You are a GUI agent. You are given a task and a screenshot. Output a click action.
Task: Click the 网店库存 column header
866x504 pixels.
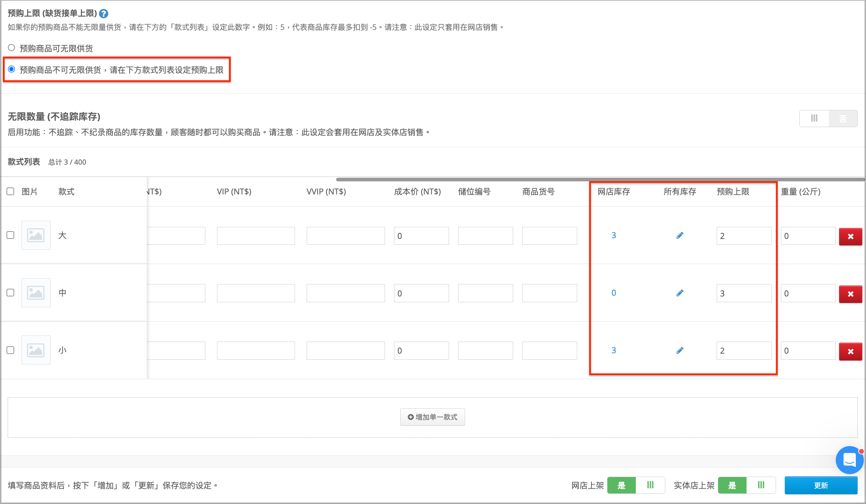pyautogui.click(x=614, y=192)
